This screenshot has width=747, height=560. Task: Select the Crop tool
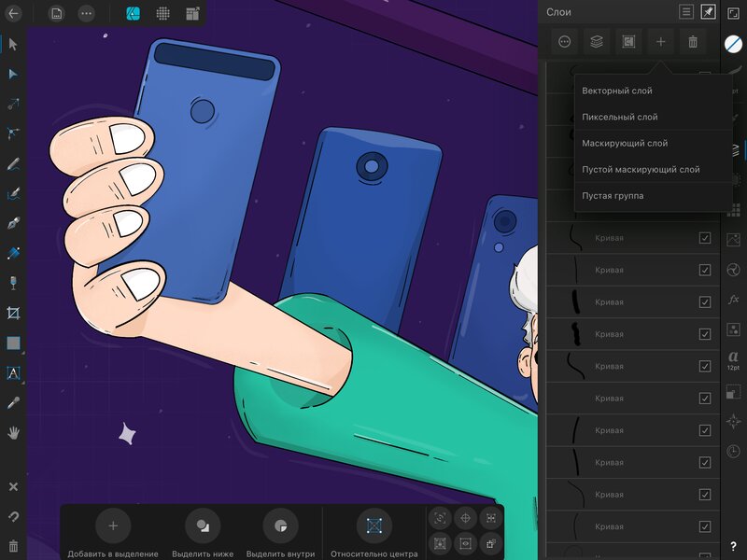click(13, 313)
